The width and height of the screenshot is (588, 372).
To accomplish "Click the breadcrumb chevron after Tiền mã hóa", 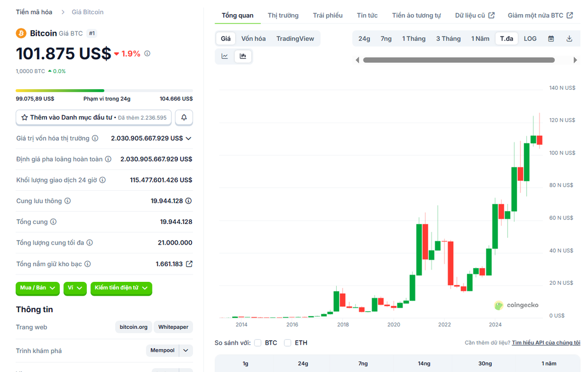I will 63,12.
